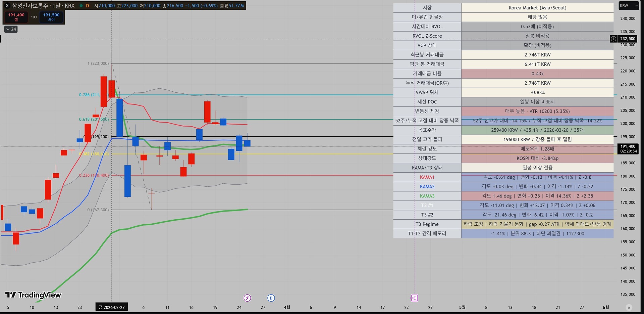Viewport: 644px width, 314px height.
Task: Click the VWAP 위치 label
Action: coord(427,92)
